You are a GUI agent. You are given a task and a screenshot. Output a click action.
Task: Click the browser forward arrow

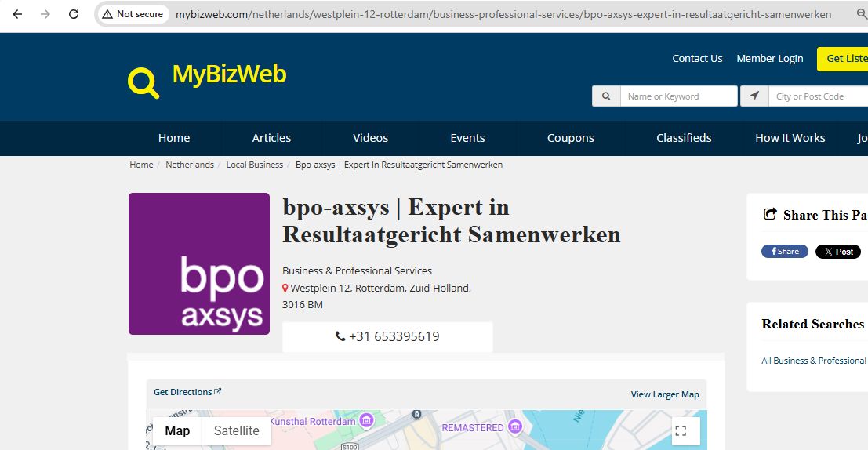45,14
